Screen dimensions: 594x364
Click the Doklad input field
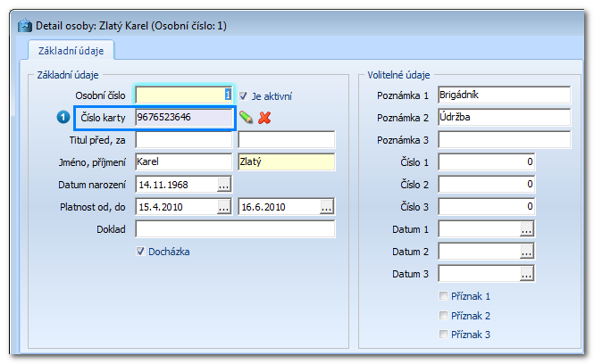tap(235, 229)
